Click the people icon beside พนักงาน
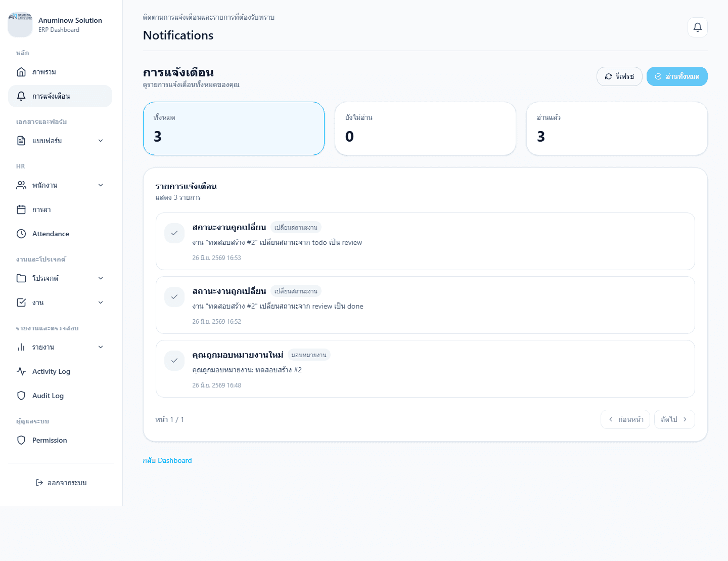The width and height of the screenshot is (728, 561). click(x=21, y=185)
